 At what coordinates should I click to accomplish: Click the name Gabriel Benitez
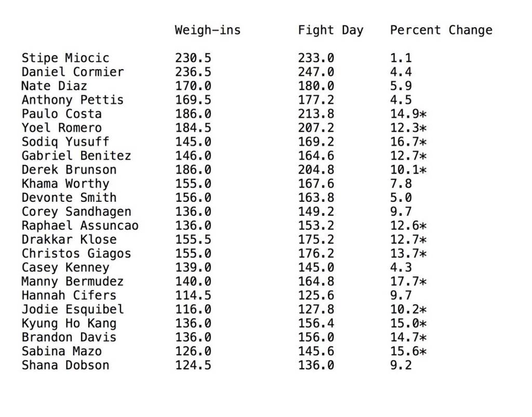pyautogui.click(x=76, y=156)
